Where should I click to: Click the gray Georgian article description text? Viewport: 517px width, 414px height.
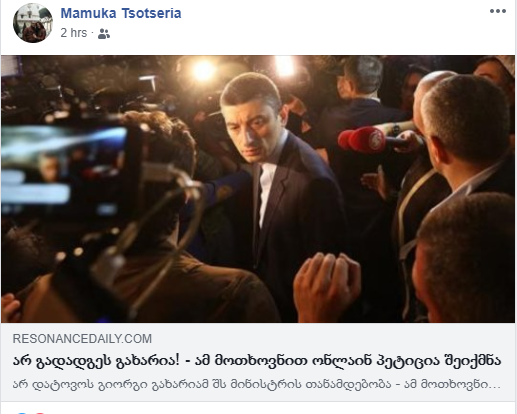click(257, 384)
